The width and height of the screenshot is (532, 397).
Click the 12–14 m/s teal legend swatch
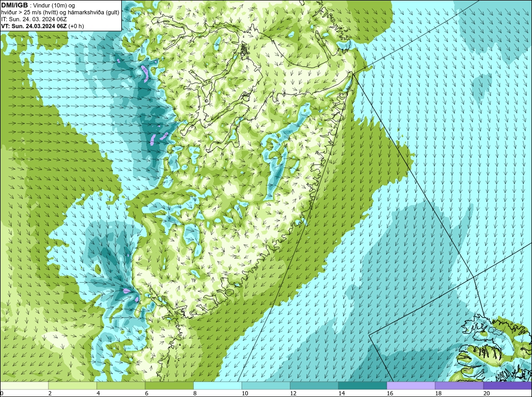314,386
